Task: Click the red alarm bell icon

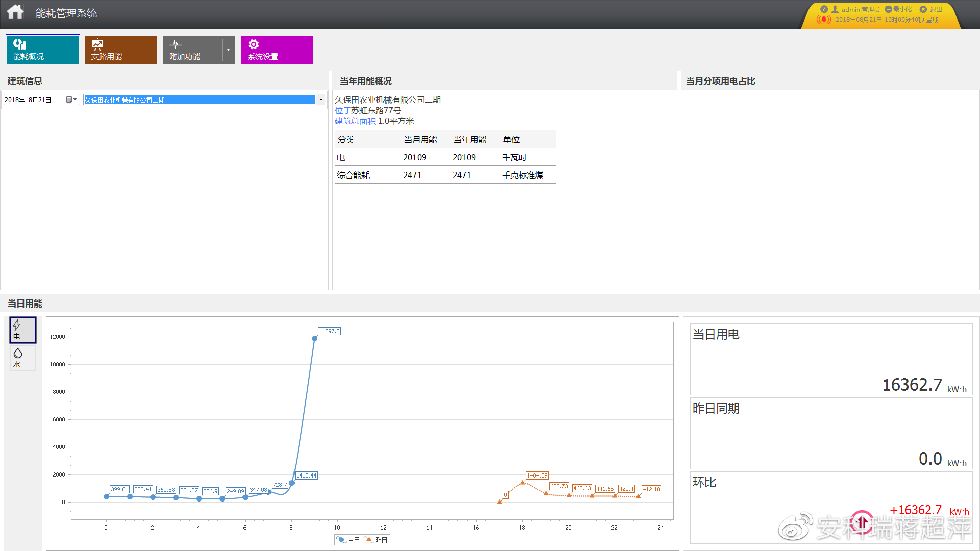Action: click(823, 20)
